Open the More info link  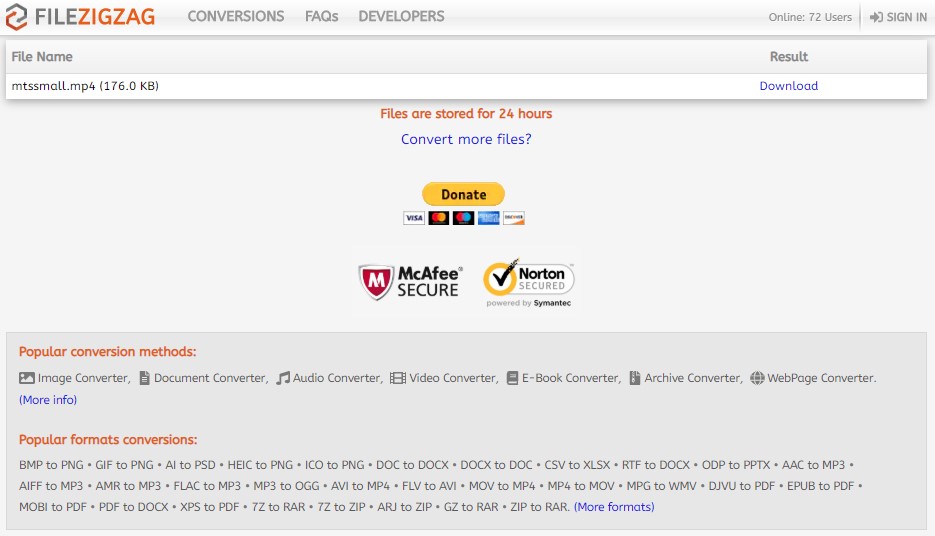(x=48, y=400)
